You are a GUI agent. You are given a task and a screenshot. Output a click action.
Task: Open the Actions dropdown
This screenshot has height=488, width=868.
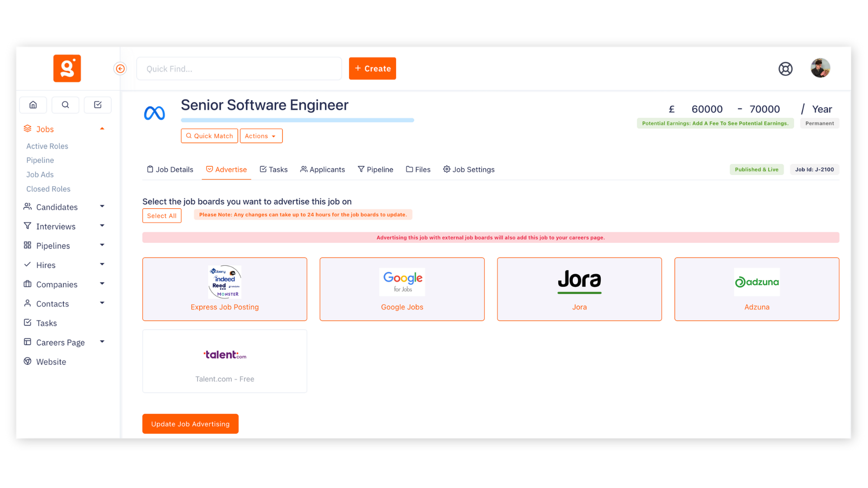pyautogui.click(x=261, y=136)
